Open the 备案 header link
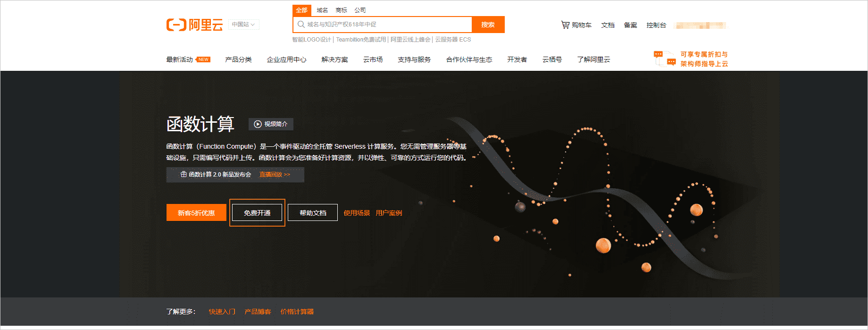868x330 pixels. (630, 25)
